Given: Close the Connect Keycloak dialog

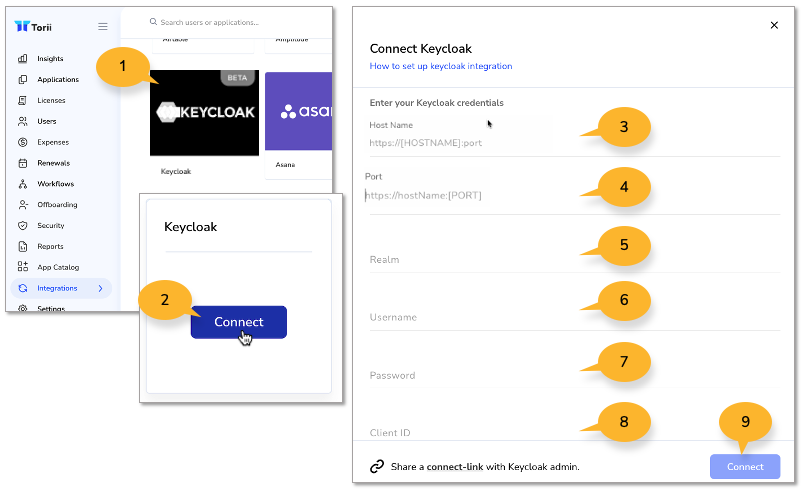Looking at the screenshot, I should pyautogui.click(x=774, y=25).
